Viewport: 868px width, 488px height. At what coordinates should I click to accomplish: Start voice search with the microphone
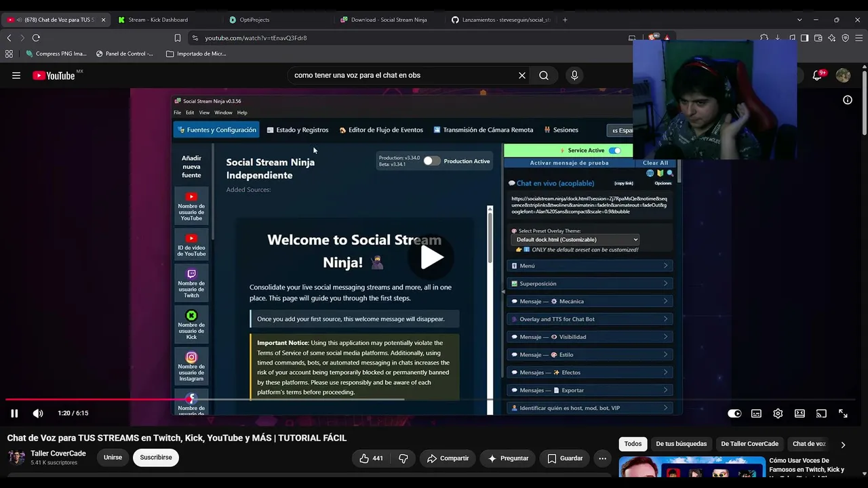(x=574, y=75)
